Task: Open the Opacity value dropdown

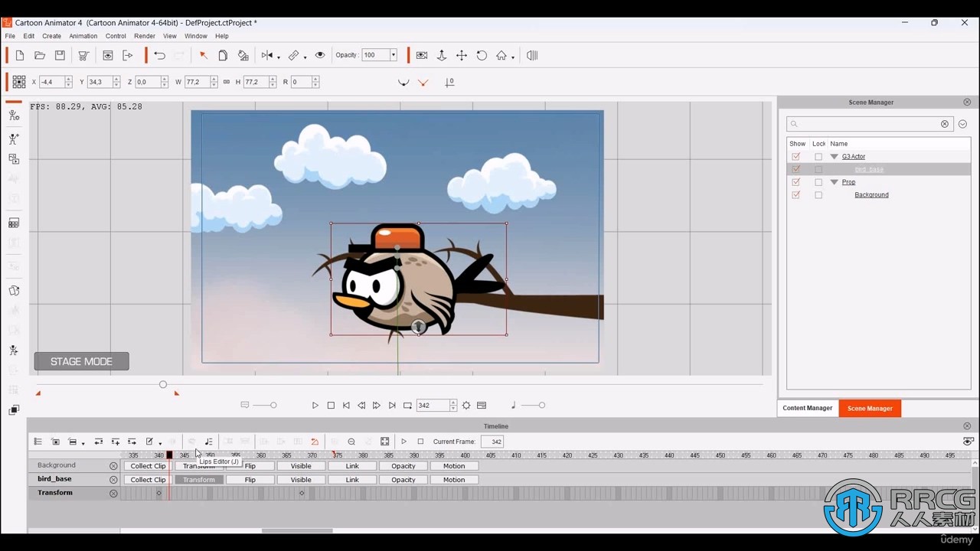Action: [394, 55]
